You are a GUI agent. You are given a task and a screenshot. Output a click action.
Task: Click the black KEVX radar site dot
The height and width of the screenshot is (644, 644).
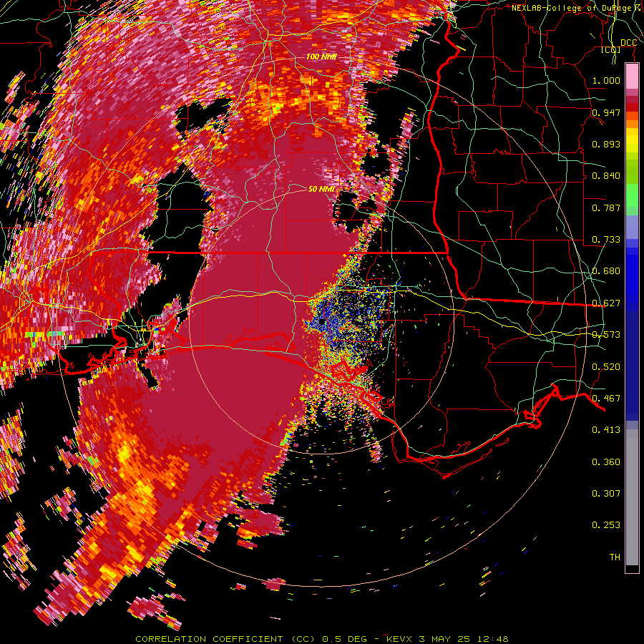321,321
